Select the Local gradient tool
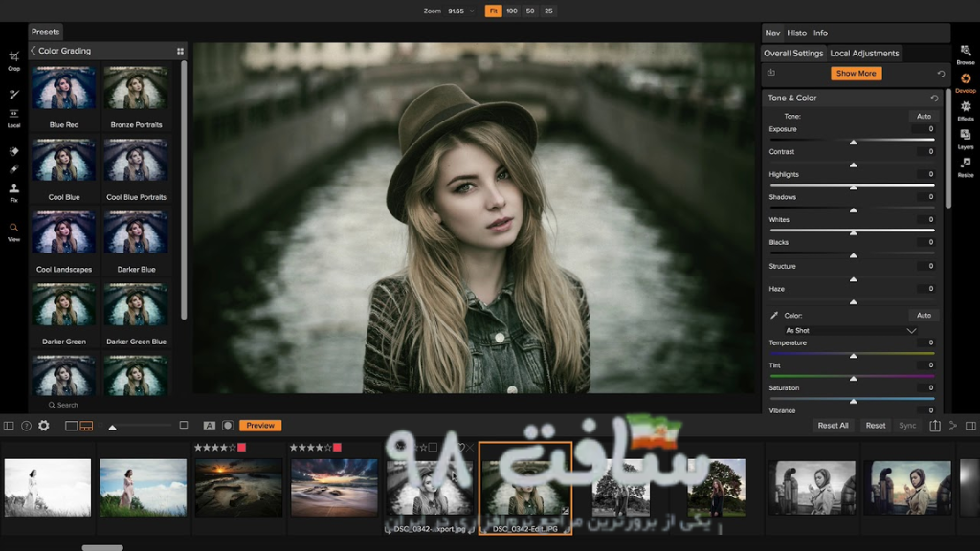The image size is (980, 551). point(13,118)
